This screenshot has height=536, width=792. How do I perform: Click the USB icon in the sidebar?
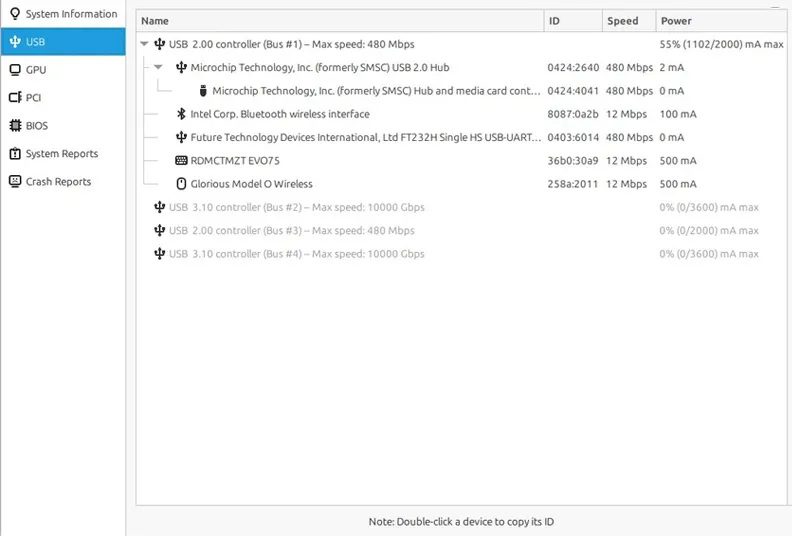(15, 42)
